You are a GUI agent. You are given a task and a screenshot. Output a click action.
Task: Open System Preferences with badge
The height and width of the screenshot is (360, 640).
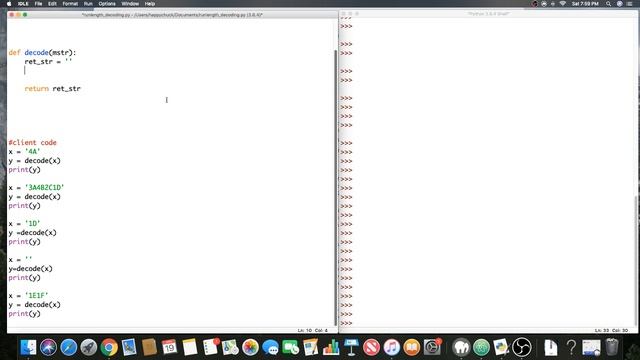[432, 347]
